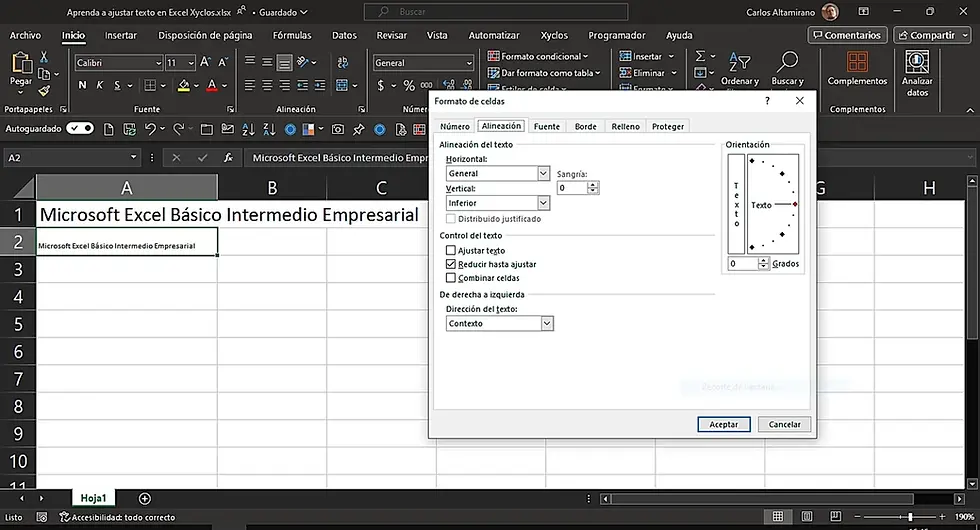Increase font size with the larger A icon

pos(205,62)
